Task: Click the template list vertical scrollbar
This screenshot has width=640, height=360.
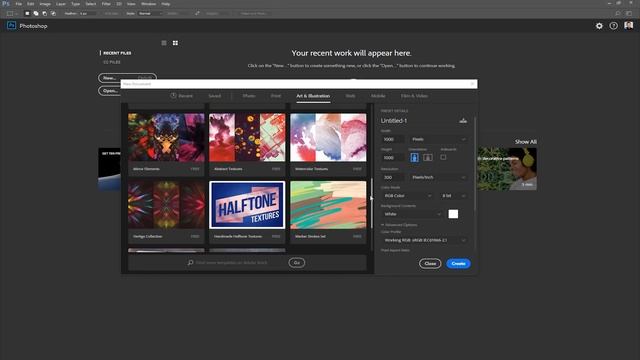Action: coord(371,203)
